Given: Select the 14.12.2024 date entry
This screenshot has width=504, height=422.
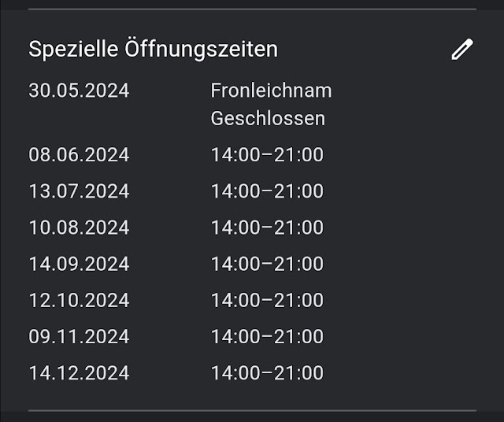Looking at the screenshot, I should click(x=79, y=372).
